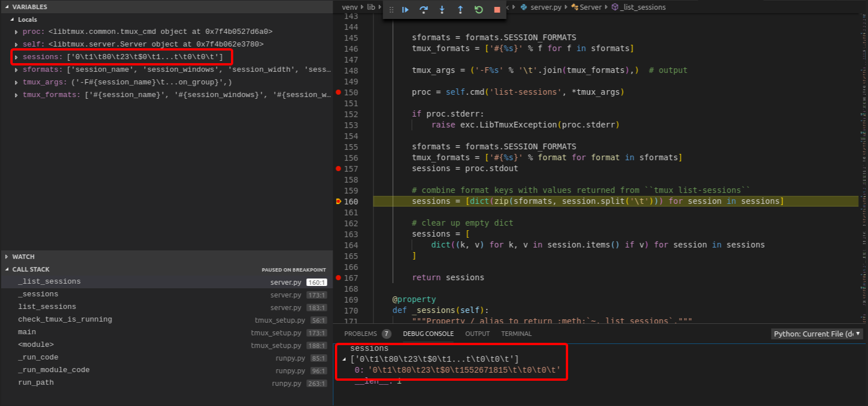Click 'sessions = proc.stdout' on line 157
Screen dimensions: 868x406
pyautogui.click(x=465, y=168)
